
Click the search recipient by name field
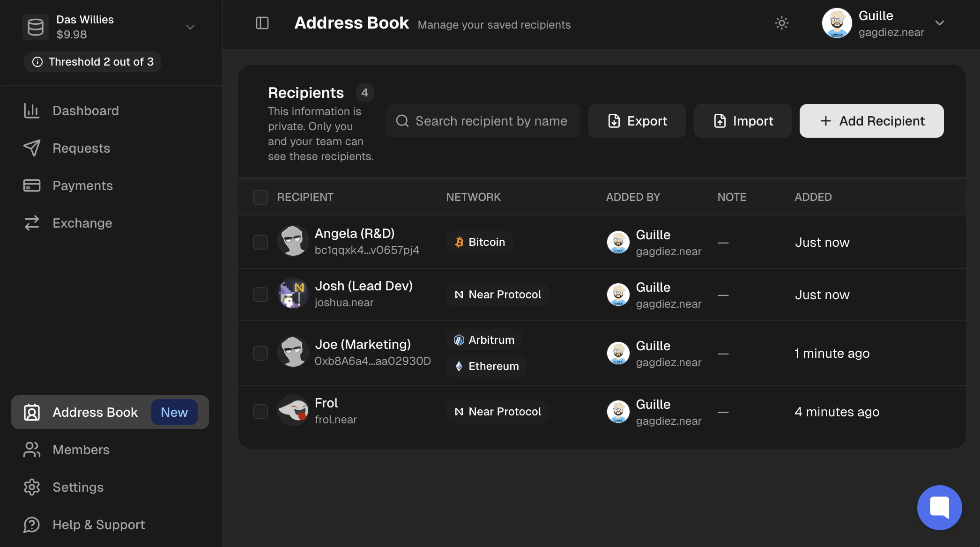click(483, 121)
